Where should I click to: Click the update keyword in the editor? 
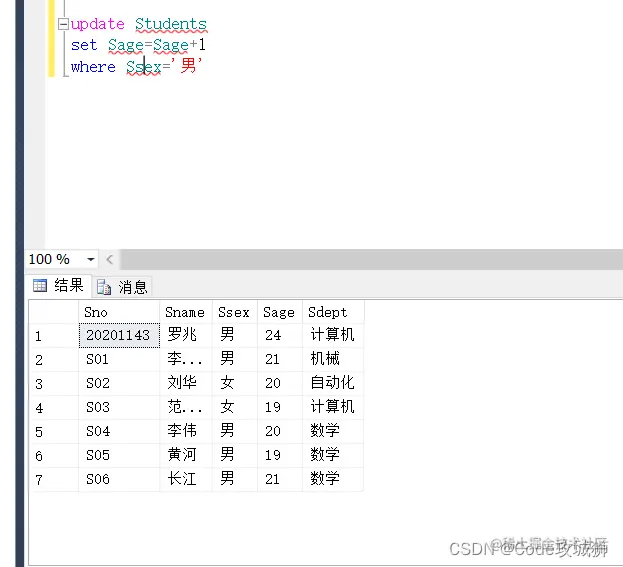pos(97,25)
